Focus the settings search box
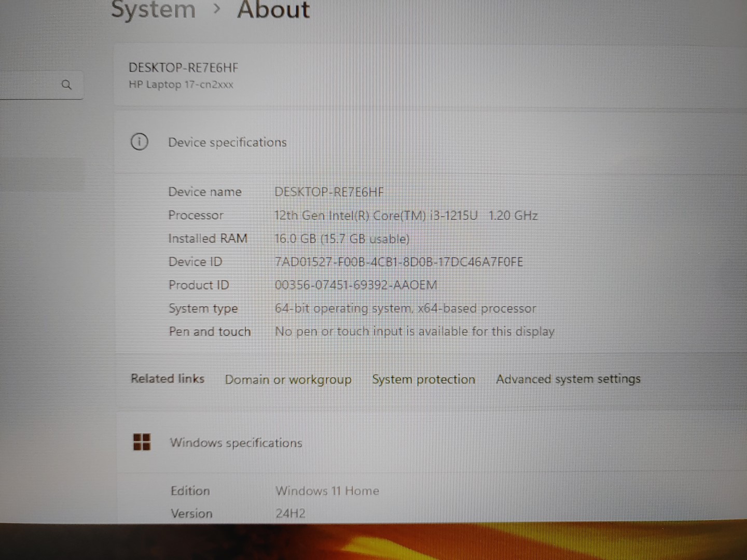The width and height of the screenshot is (747, 560). [31, 85]
